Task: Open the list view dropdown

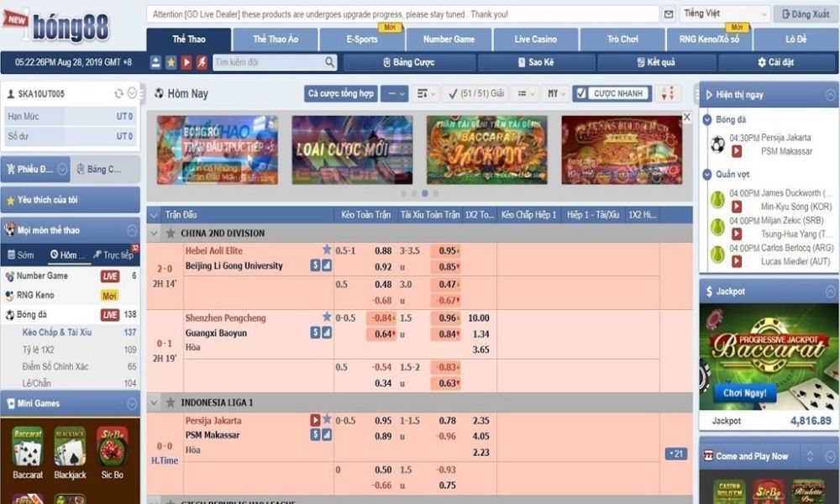Action: 526,94
